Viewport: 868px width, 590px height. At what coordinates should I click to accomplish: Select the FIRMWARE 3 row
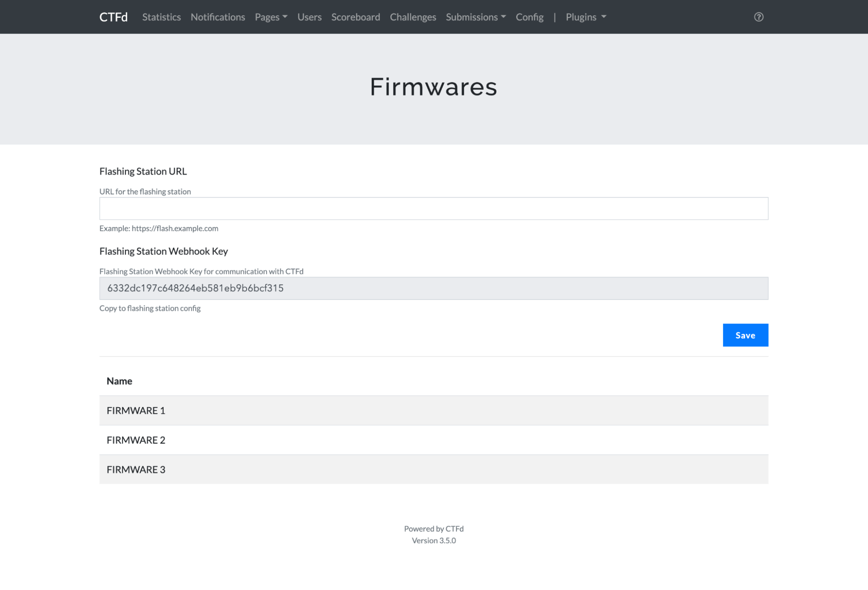click(x=136, y=469)
